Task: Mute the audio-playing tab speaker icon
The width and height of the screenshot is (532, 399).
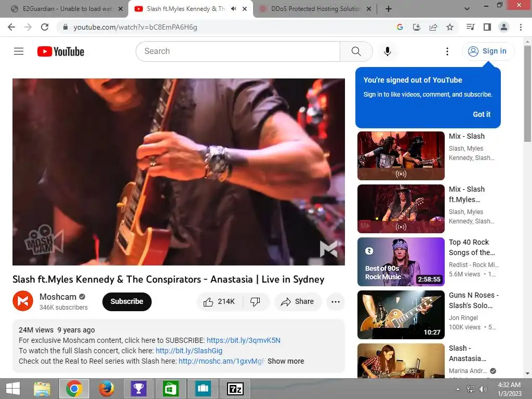Action: (233, 9)
